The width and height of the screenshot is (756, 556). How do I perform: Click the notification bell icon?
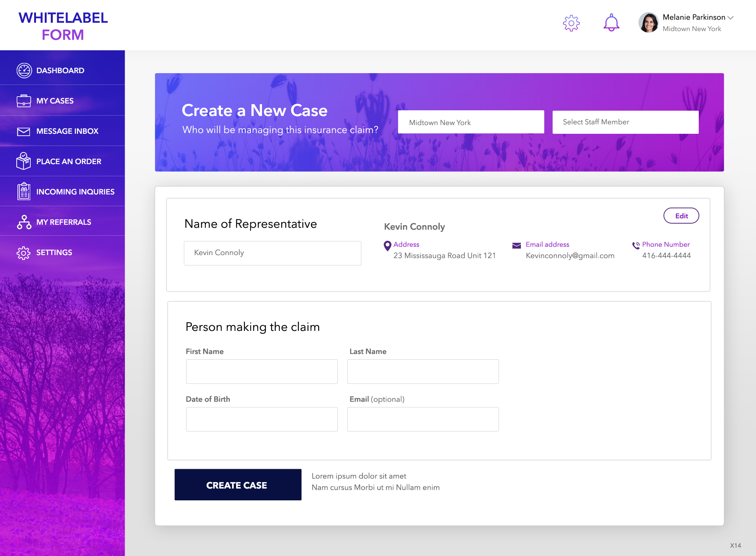click(x=611, y=23)
